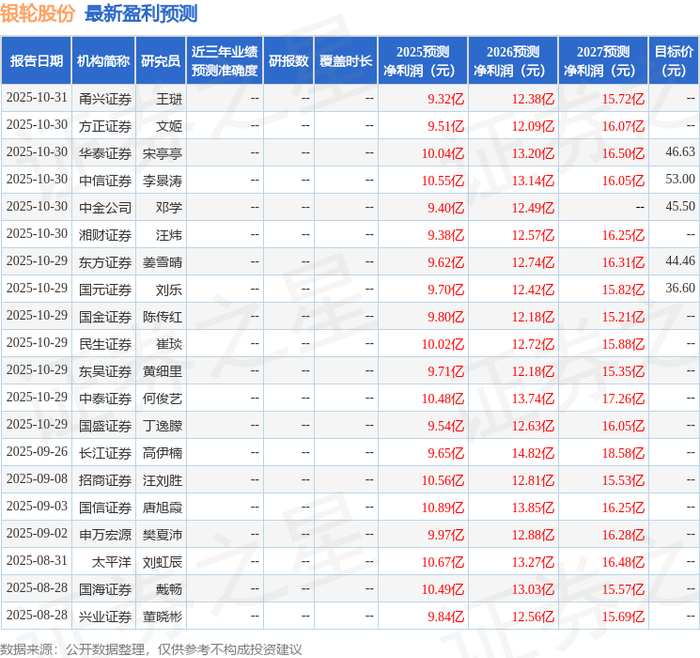Select the 方正证券 institution cell
Viewport: 700px width, 658px height.
(x=105, y=126)
